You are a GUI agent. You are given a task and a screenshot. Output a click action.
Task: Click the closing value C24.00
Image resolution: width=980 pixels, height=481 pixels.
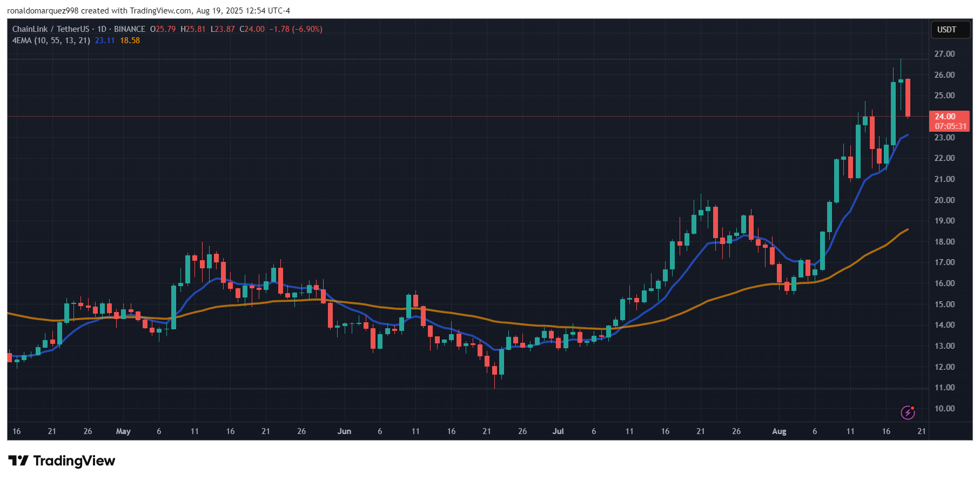[x=252, y=29]
